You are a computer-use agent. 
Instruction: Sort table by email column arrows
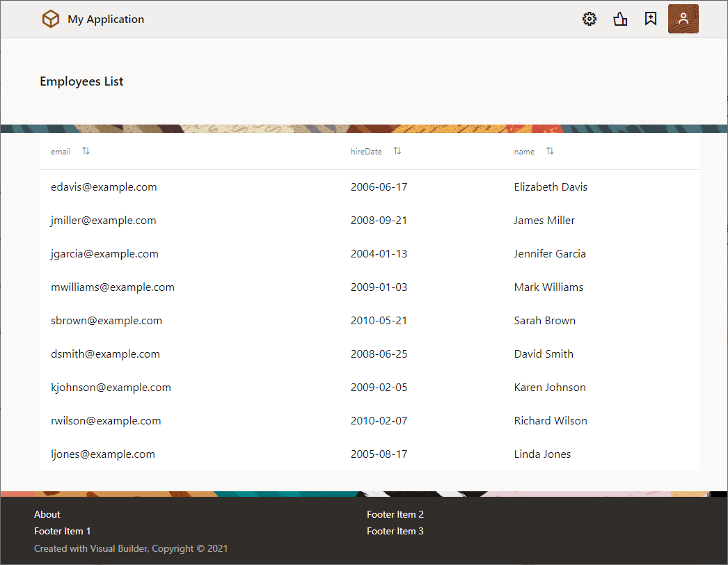86,151
